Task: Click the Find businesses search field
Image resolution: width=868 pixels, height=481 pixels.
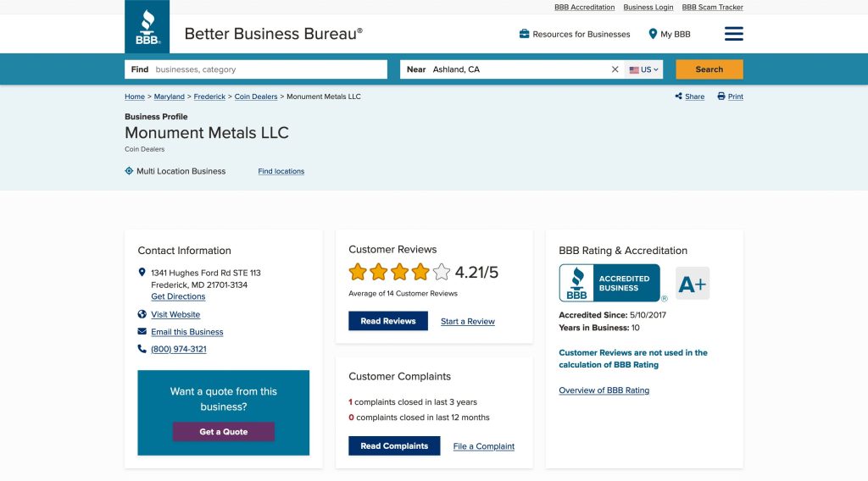Action: pos(267,69)
